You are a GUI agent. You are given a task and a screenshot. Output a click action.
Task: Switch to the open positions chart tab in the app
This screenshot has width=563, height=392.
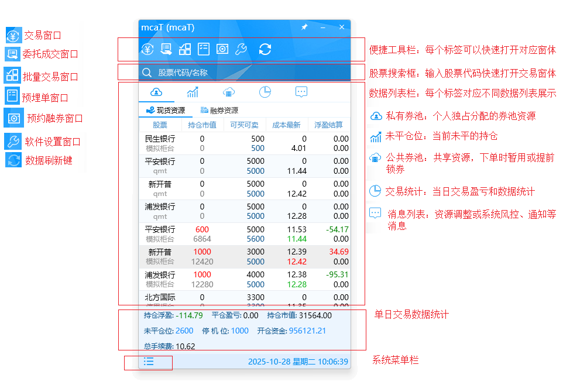[193, 92]
